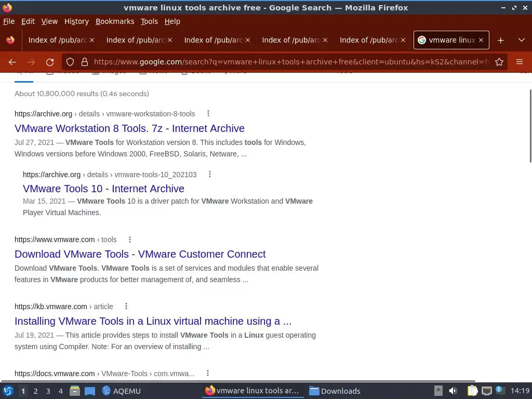
Task: Select Firefox vmware linux tools taskbar entry
Action: (x=252, y=391)
